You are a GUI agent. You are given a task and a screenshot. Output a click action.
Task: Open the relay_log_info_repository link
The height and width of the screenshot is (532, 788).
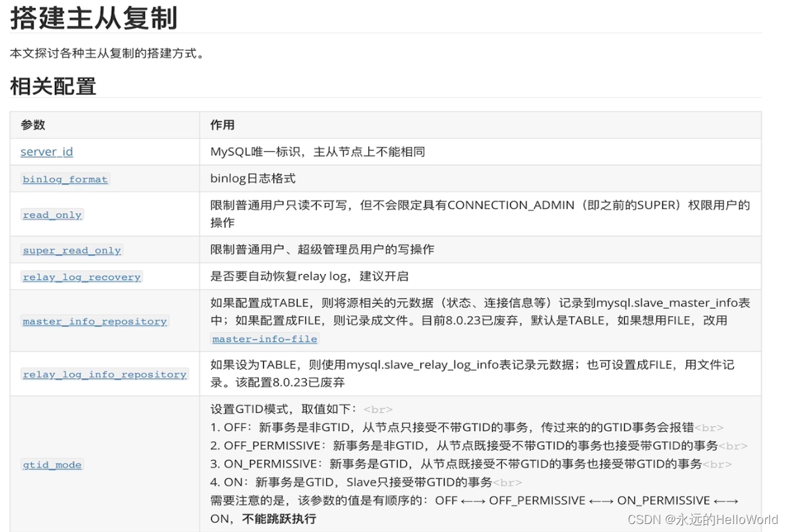tap(104, 374)
